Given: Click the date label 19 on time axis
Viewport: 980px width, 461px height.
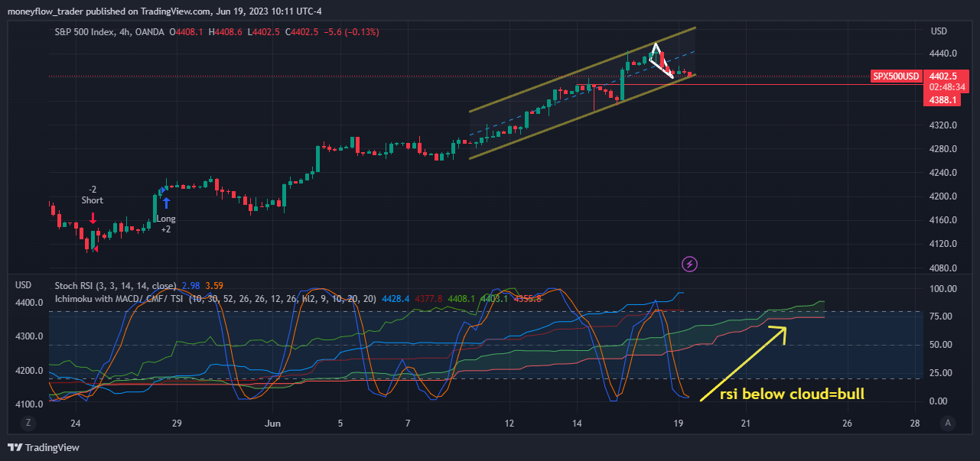Looking at the screenshot, I should tap(678, 423).
